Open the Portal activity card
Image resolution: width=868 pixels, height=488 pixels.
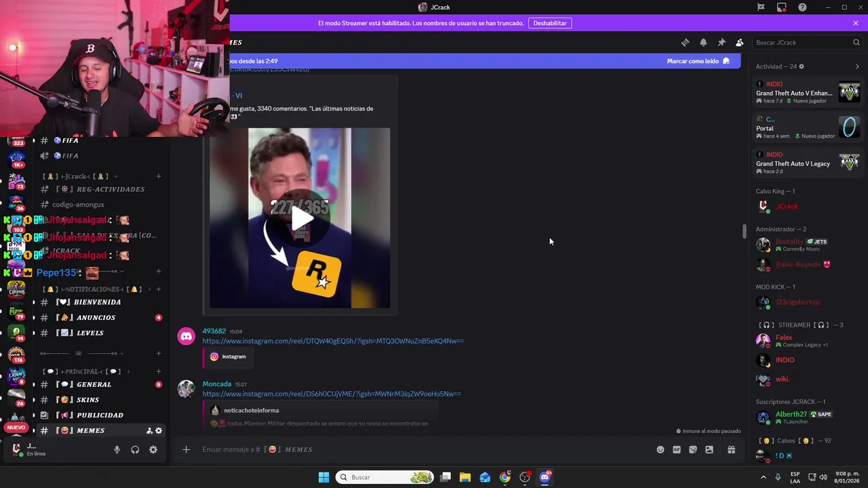coord(808,127)
